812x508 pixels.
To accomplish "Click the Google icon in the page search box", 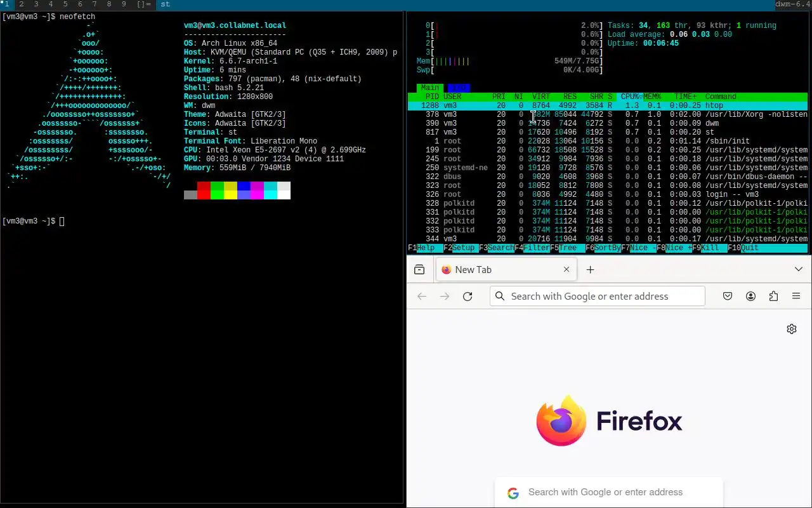I will coord(513,493).
